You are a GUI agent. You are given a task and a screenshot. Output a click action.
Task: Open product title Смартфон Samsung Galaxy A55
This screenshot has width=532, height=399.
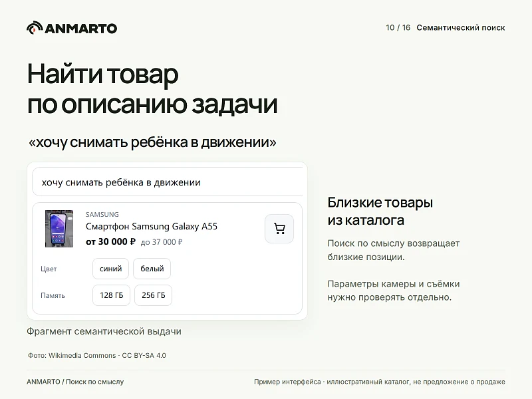(x=152, y=226)
